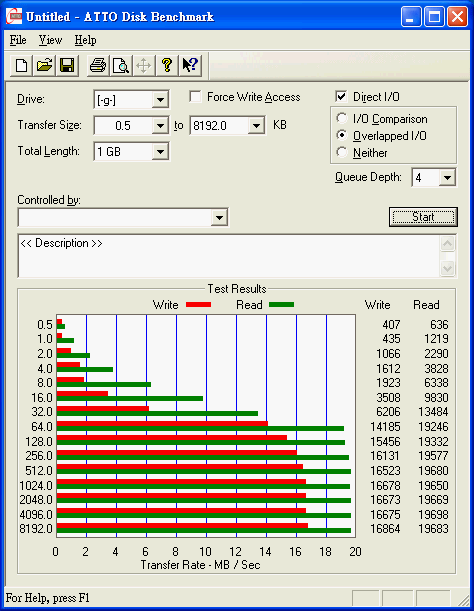Enable the Force Write Access checkbox
Image resolution: width=474 pixels, height=611 pixels.
[195, 97]
